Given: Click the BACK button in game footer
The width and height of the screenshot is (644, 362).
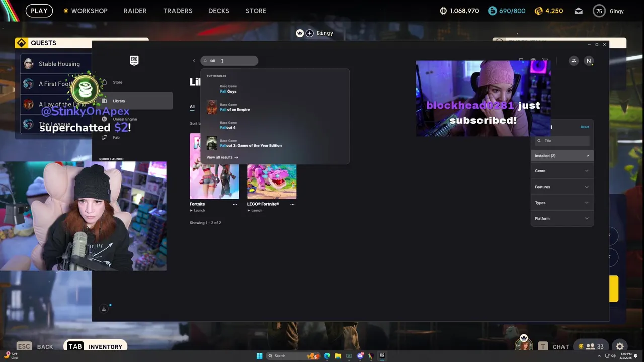Looking at the screenshot, I should [x=35, y=346].
